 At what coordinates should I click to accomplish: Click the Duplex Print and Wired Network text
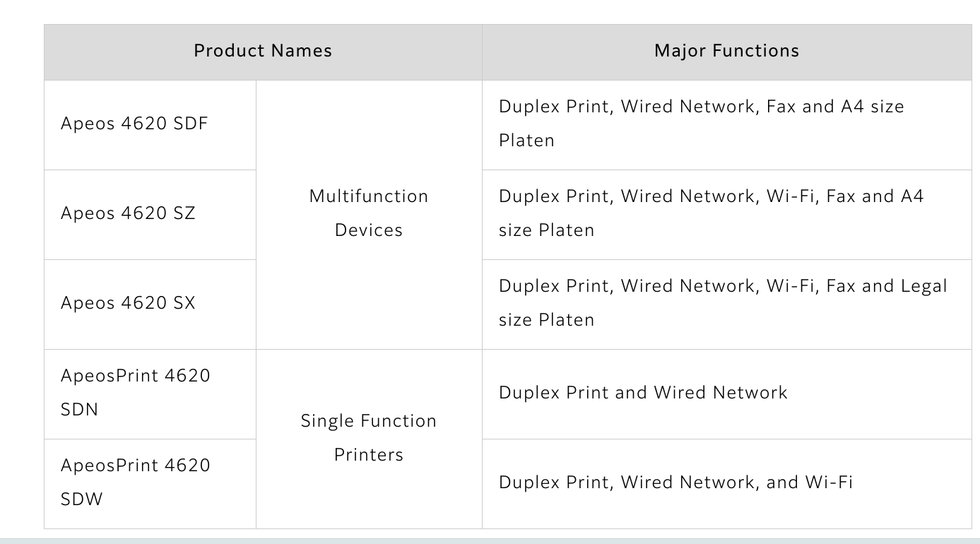coord(643,393)
